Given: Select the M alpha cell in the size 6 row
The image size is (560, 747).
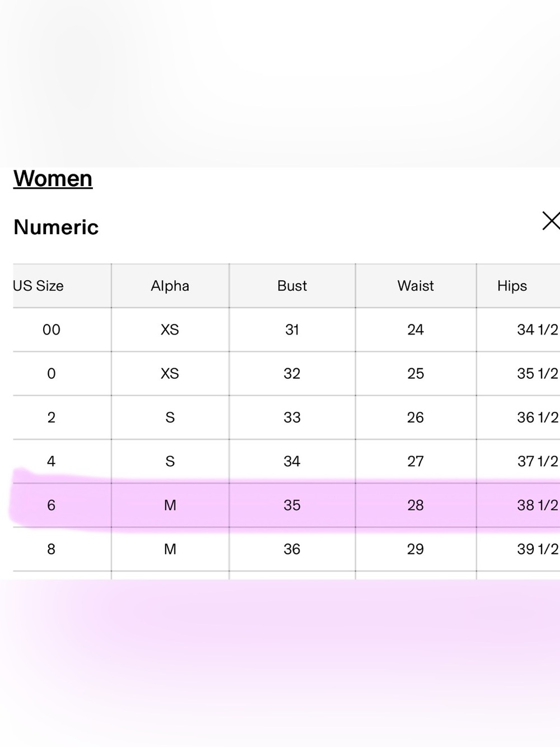Looking at the screenshot, I should click(x=170, y=505).
